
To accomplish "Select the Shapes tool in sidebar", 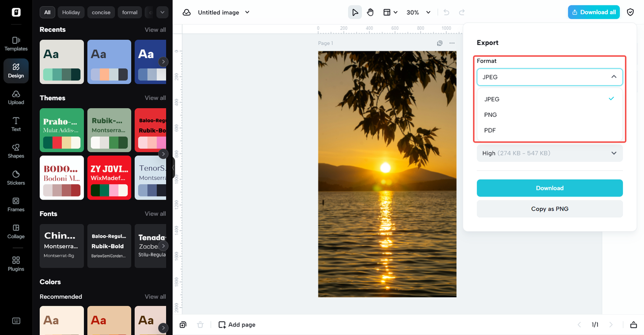I will click(x=16, y=151).
